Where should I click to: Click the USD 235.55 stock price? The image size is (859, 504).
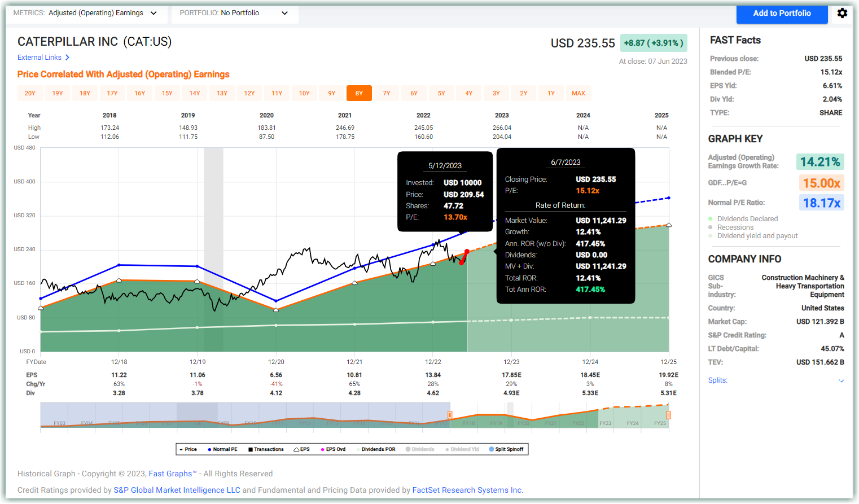(583, 43)
